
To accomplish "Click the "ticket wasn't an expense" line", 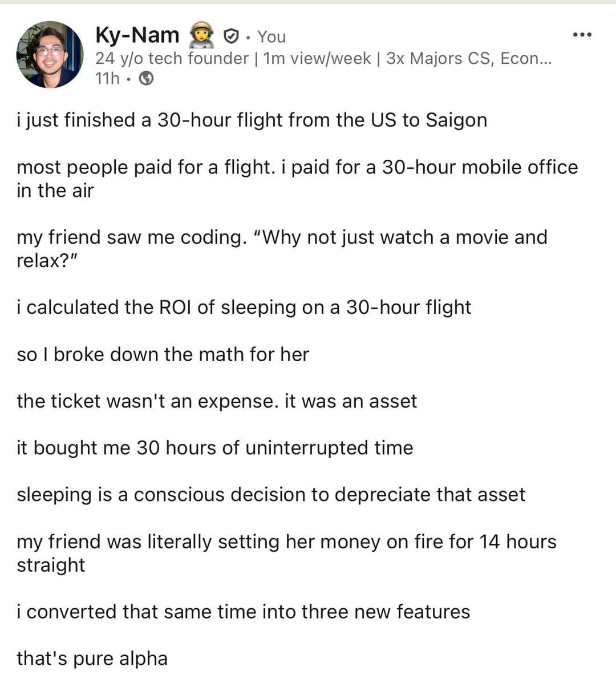I will pos(217,401).
